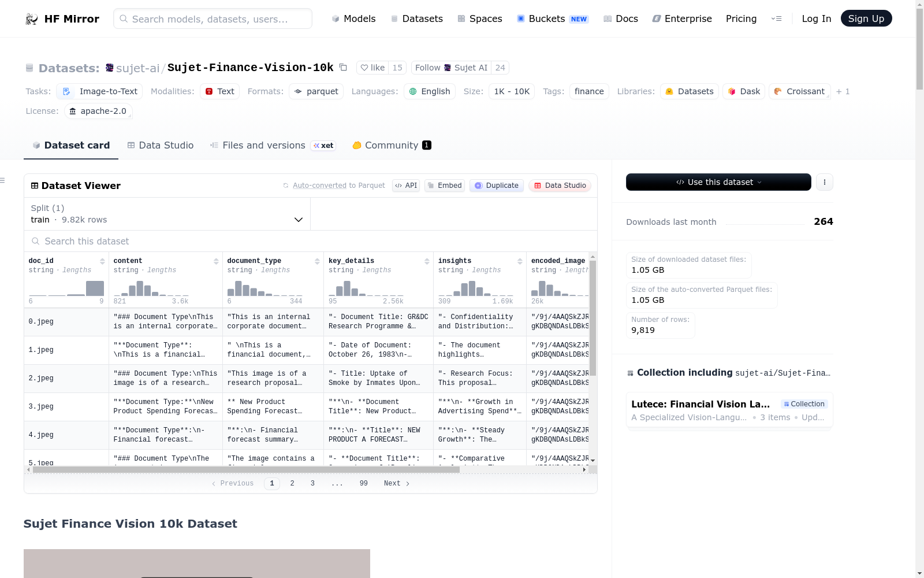Sort by the content column

pyautogui.click(x=216, y=261)
